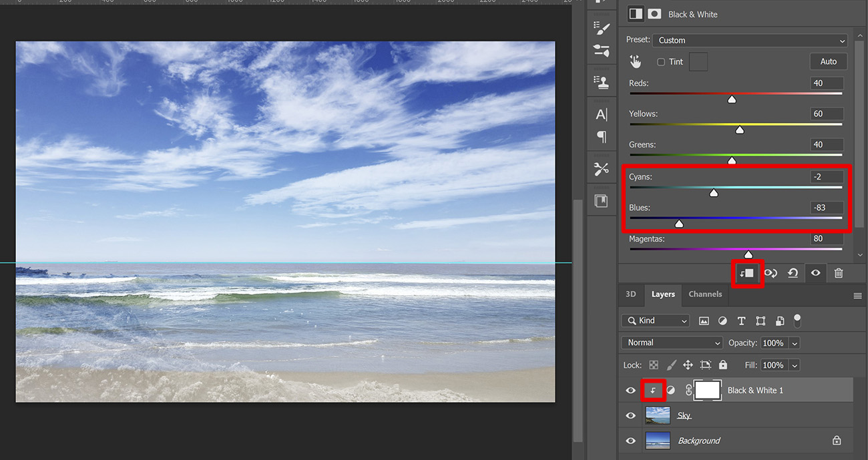Open the Normal blend mode dropdown
The height and width of the screenshot is (460, 868).
pyautogui.click(x=672, y=342)
